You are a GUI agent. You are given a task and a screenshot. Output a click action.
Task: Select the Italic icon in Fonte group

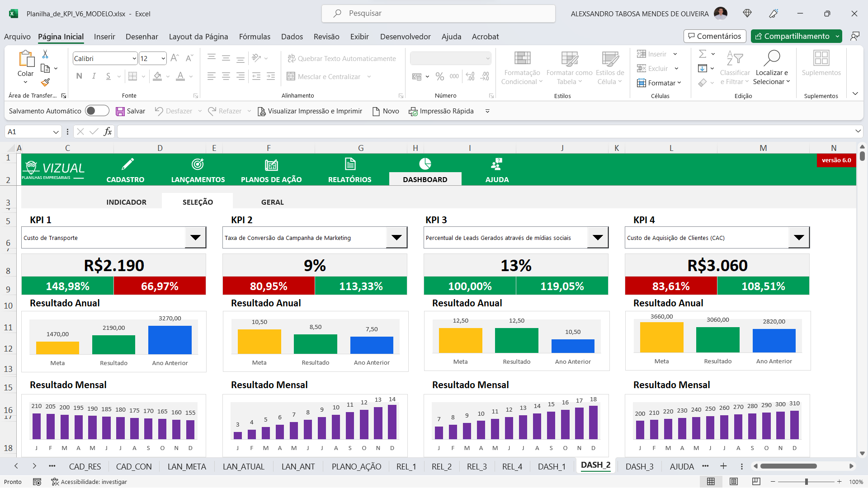pyautogui.click(x=94, y=76)
